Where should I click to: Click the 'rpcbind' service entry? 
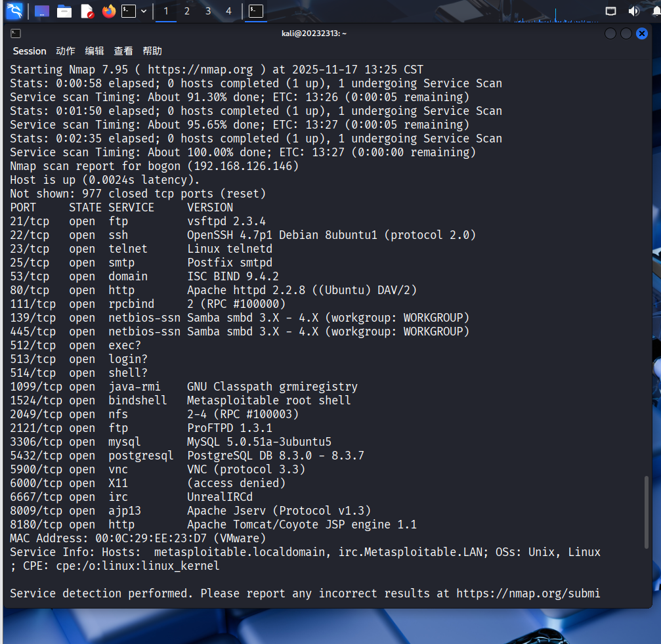(131, 304)
